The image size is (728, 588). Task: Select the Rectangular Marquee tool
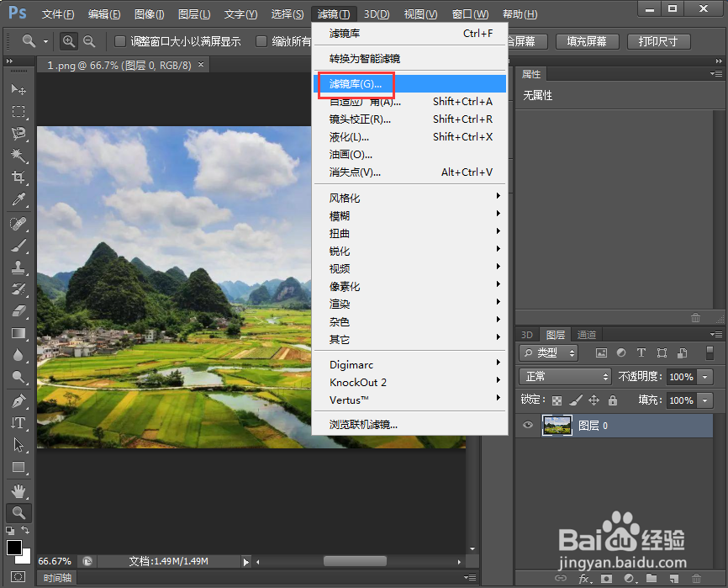point(18,112)
